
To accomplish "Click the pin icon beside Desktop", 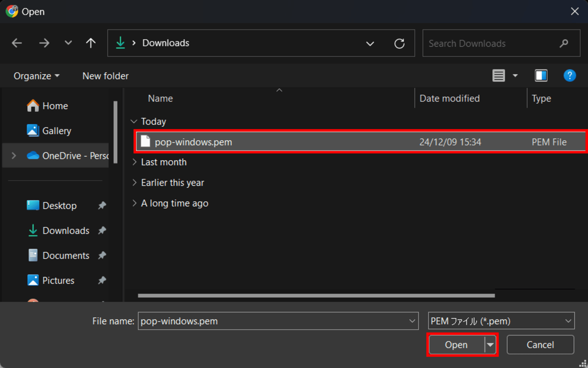I will click(x=102, y=205).
